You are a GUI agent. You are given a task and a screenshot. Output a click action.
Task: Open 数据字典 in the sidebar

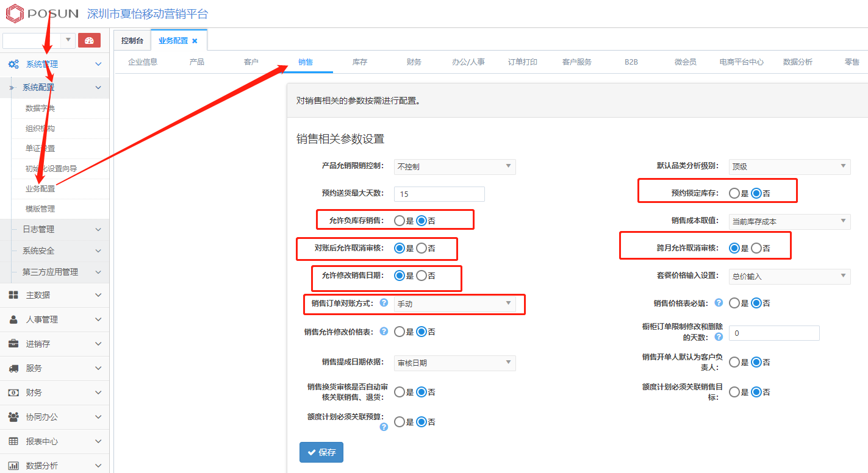coord(40,108)
